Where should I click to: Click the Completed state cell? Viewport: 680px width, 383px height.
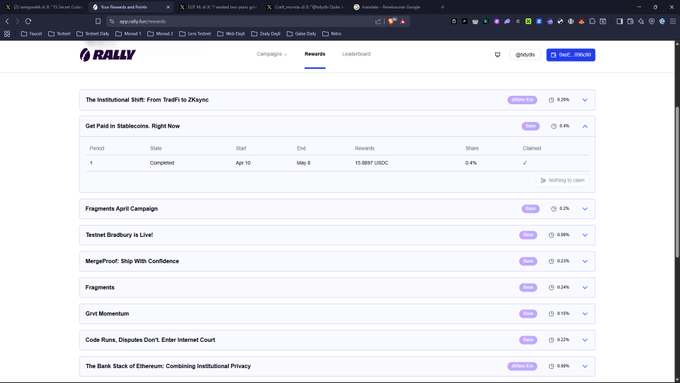pos(162,163)
